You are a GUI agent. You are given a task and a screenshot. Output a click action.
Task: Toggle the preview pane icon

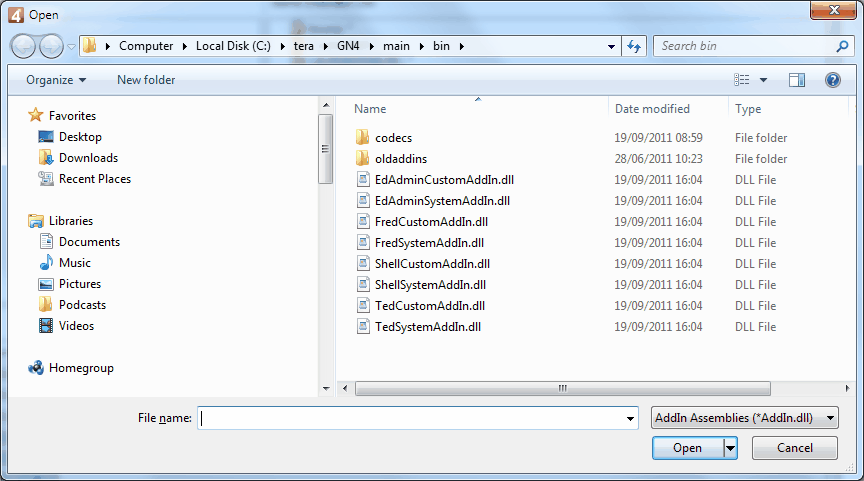point(797,80)
